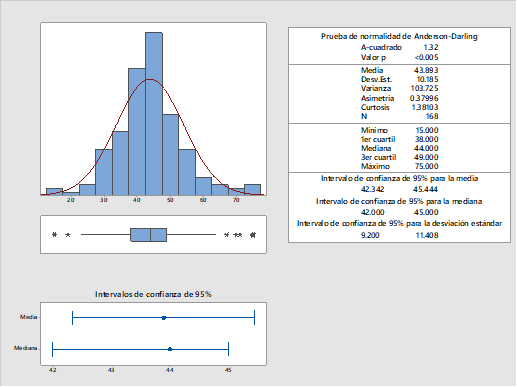Click the Curtosis value 1.38103

[x=425, y=107]
